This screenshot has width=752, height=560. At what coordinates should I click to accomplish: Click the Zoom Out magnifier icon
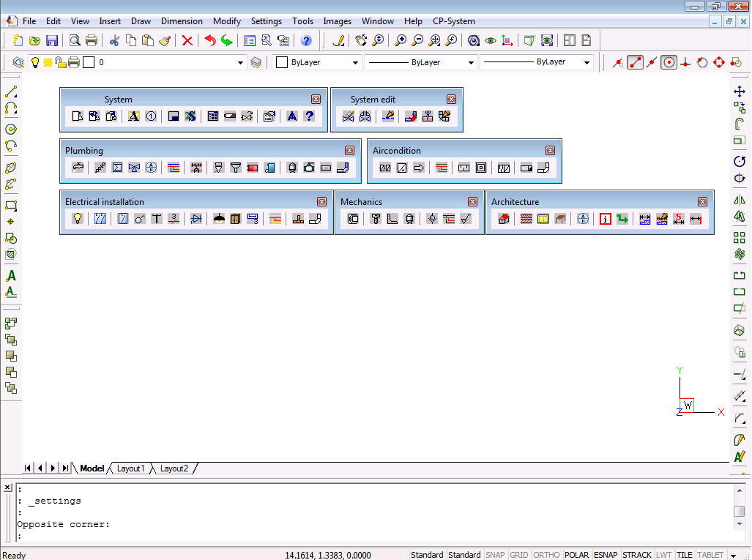tap(417, 41)
